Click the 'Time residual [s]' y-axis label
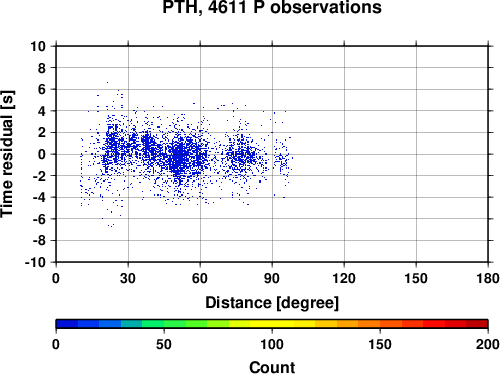The height and width of the screenshot is (374, 500). [x=7, y=154]
